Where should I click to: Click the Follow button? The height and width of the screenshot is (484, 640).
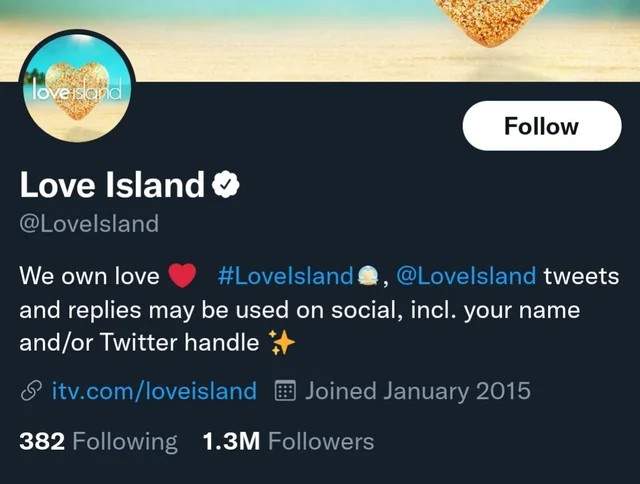pyautogui.click(x=542, y=126)
